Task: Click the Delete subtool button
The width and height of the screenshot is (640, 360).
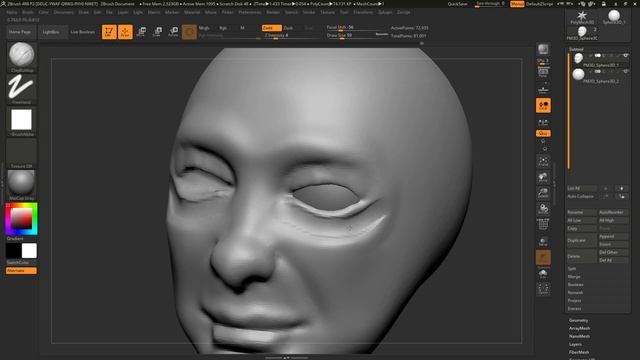Action: (581, 256)
